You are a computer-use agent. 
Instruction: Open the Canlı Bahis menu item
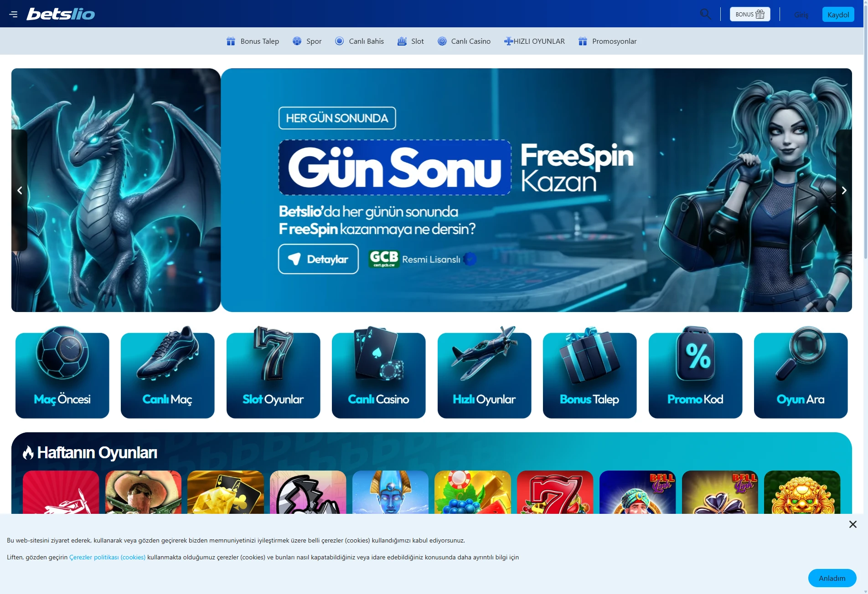pyautogui.click(x=359, y=41)
